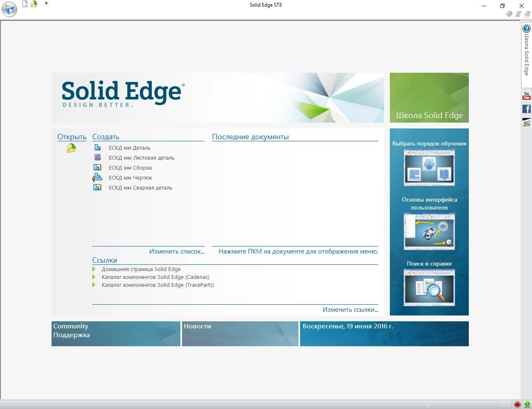The height and width of the screenshot is (409, 532).
Task: Click the Поиск в справке title text
Action: click(429, 264)
